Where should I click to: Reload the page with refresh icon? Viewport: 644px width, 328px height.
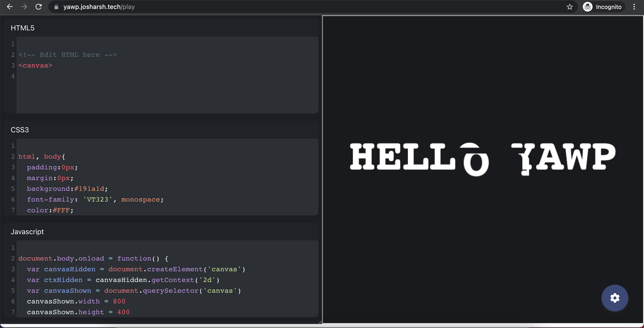(38, 7)
